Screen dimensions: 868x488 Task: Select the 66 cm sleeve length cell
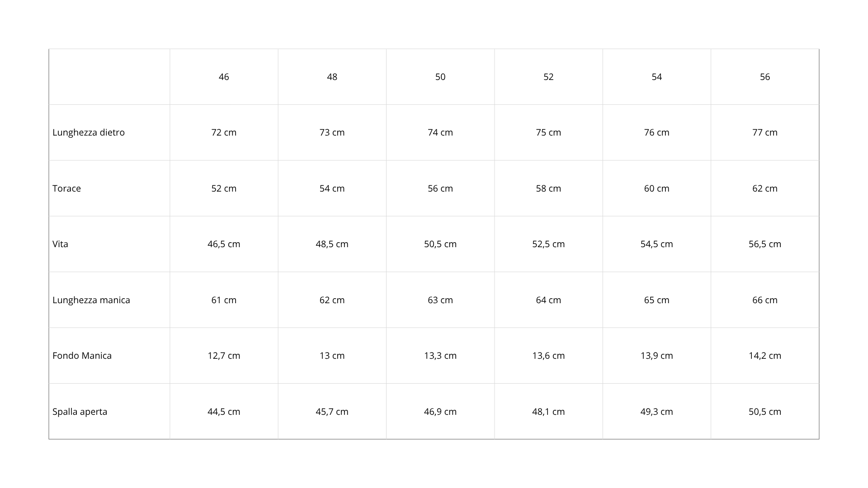(764, 300)
